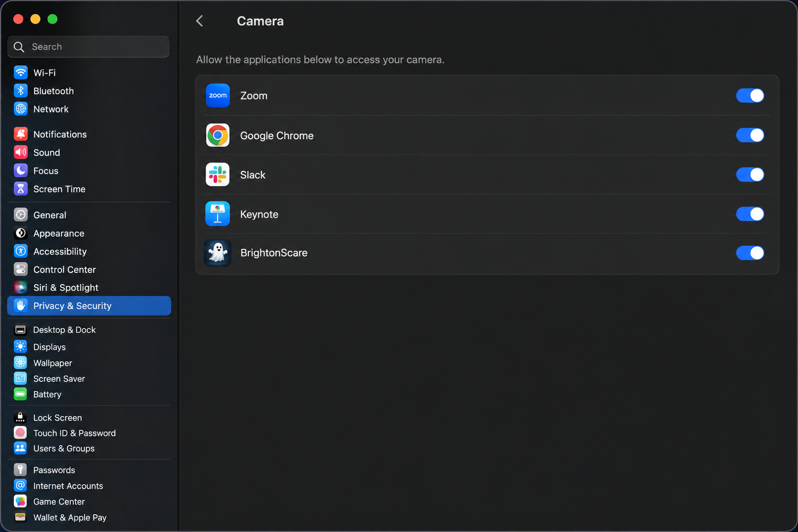
Task: Click the Notifications bell icon
Action: pos(21,134)
